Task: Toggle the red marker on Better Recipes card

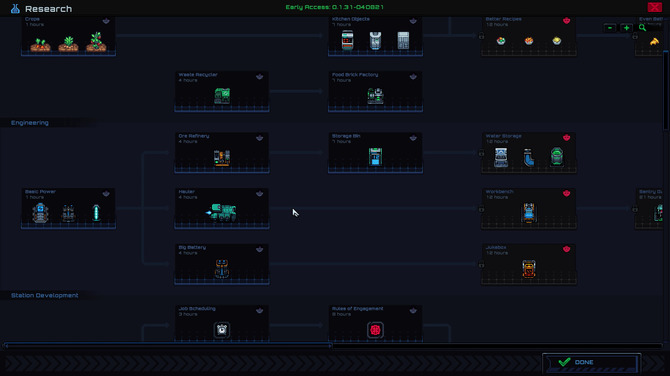Action: (x=567, y=21)
